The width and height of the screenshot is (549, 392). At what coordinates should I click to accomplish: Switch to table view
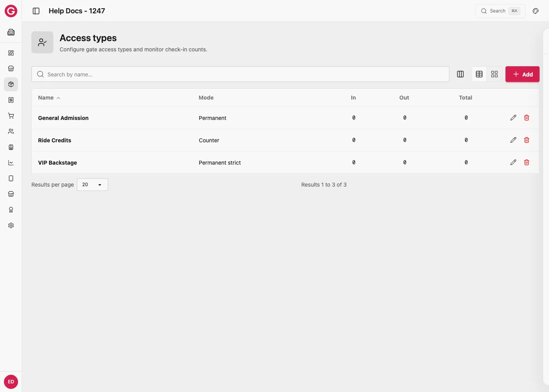479,74
